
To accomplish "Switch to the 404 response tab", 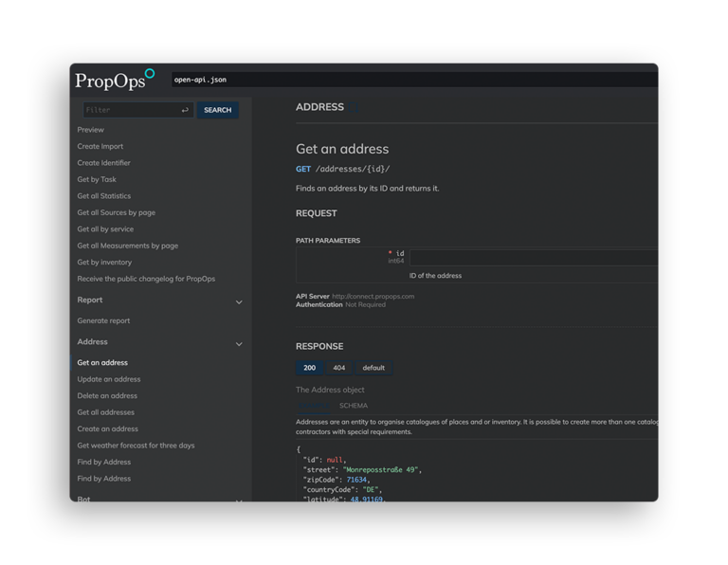I will point(339,368).
